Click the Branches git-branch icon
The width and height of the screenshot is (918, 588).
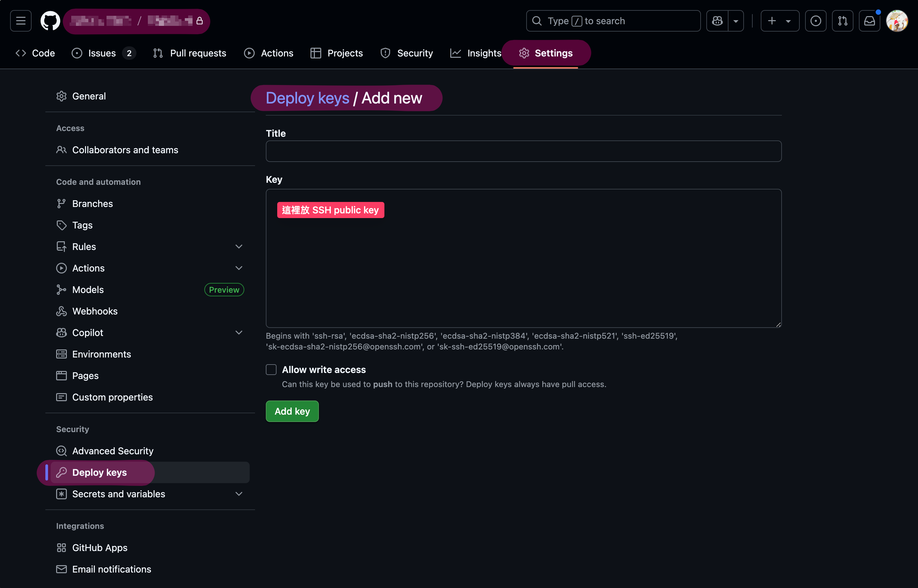(x=61, y=204)
